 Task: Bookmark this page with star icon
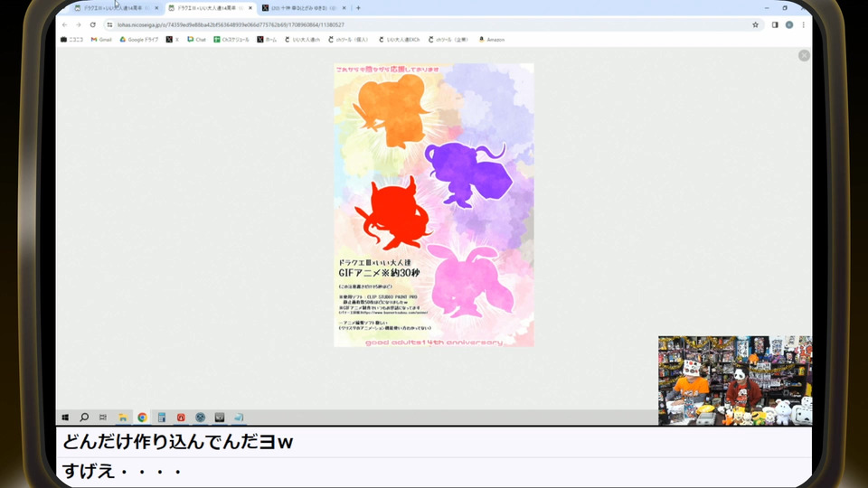[x=755, y=25]
